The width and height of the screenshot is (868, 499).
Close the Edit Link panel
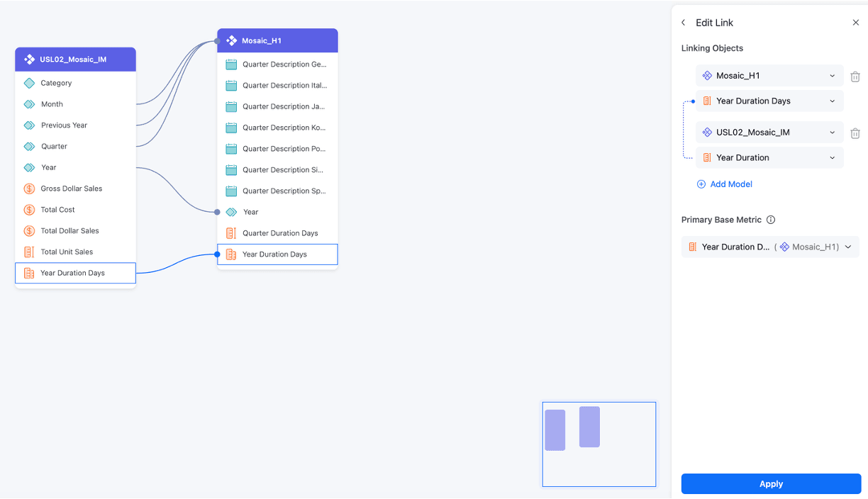(855, 23)
